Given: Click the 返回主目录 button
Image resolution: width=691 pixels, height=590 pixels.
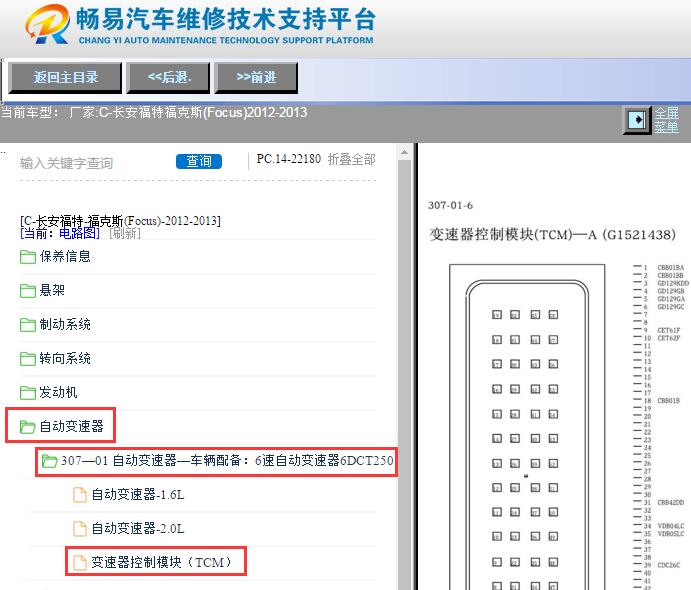Looking at the screenshot, I should coord(65,78).
